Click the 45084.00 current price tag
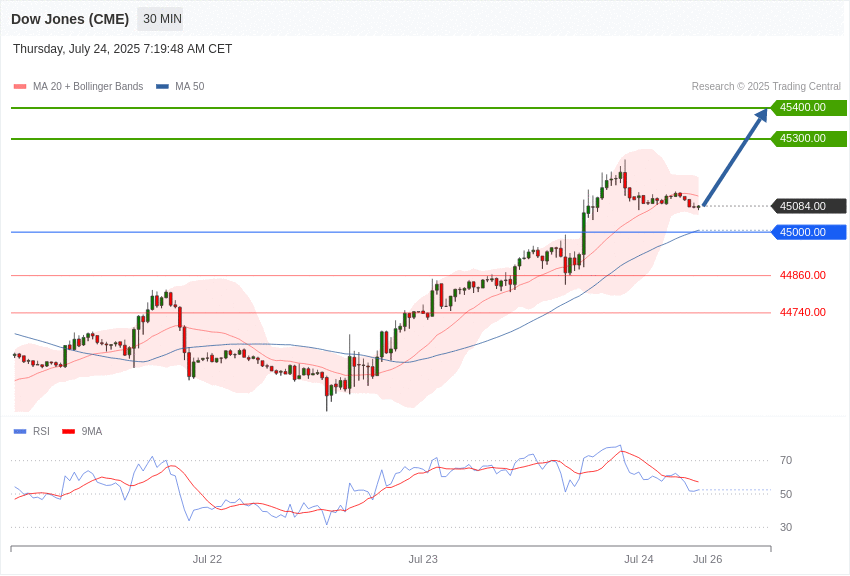The height and width of the screenshot is (576, 850). (808, 206)
